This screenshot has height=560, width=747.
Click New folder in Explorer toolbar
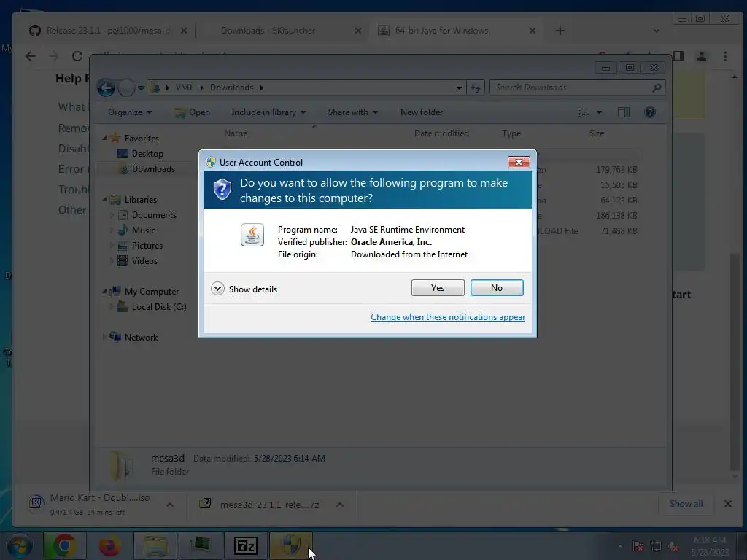point(422,112)
